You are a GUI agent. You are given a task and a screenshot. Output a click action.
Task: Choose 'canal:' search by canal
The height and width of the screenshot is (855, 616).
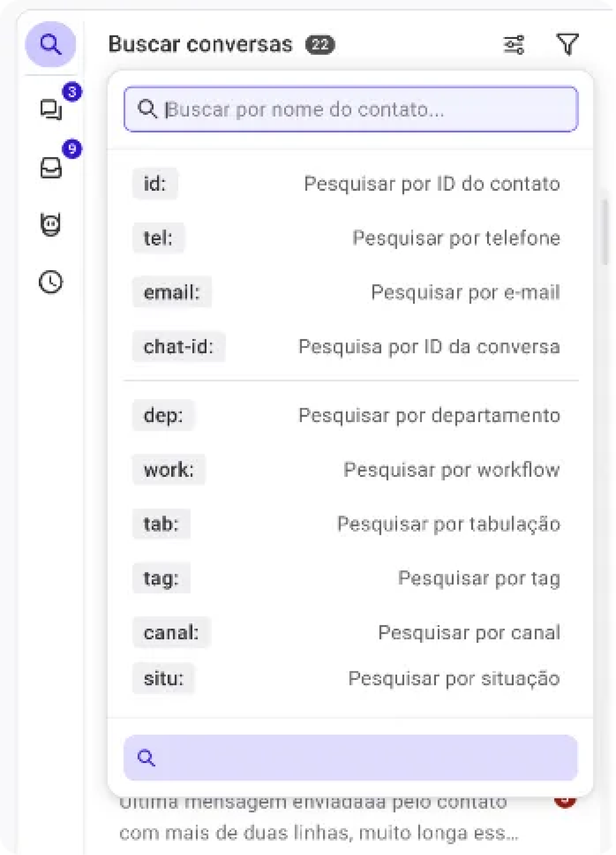click(x=347, y=633)
